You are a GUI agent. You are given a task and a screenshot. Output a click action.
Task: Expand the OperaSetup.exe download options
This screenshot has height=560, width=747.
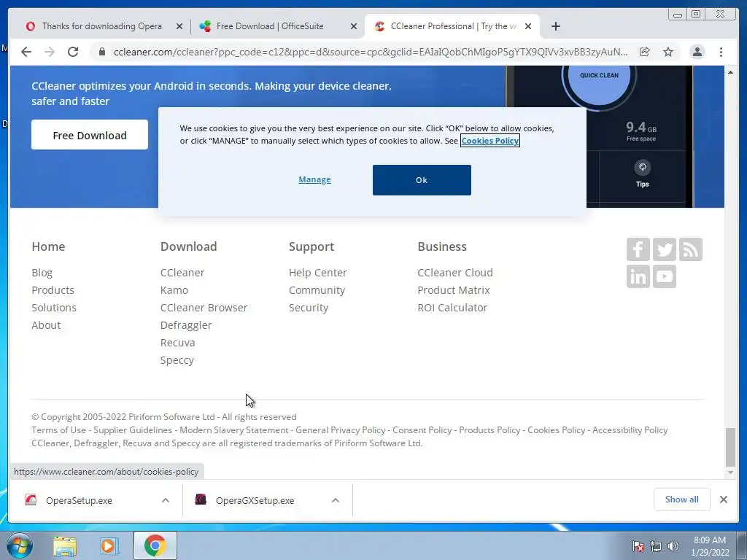166,500
